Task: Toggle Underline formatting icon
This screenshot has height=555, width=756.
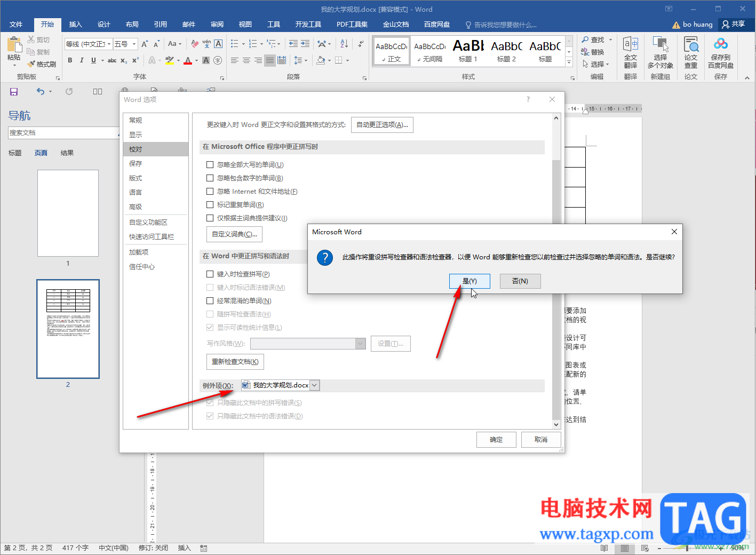Action: click(93, 60)
